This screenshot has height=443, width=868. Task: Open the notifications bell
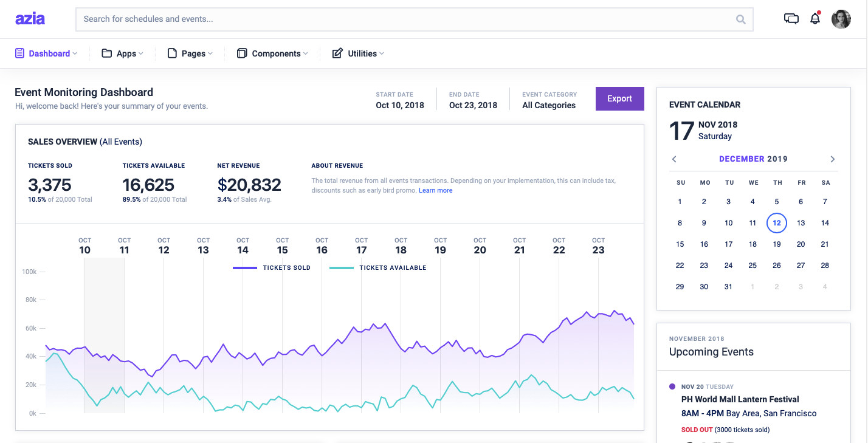[x=815, y=18]
